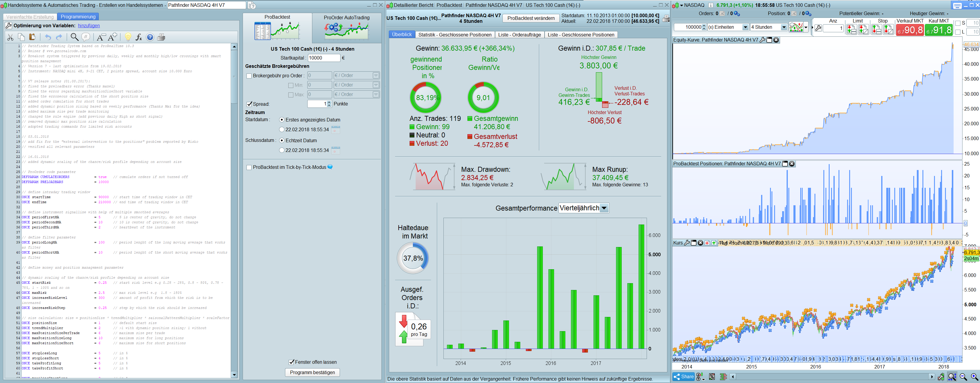Enable ProBacktest im Tick-by-Tick-Modus

pyautogui.click(x=249, y=168)
